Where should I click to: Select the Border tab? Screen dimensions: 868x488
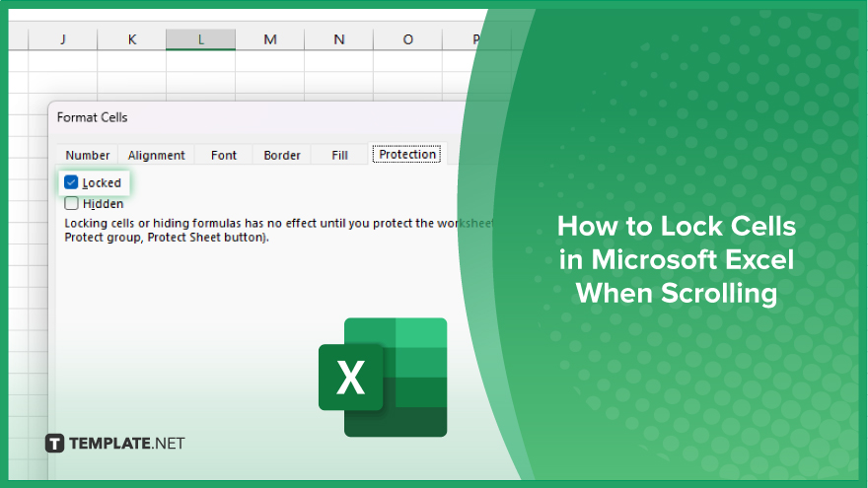282,155
